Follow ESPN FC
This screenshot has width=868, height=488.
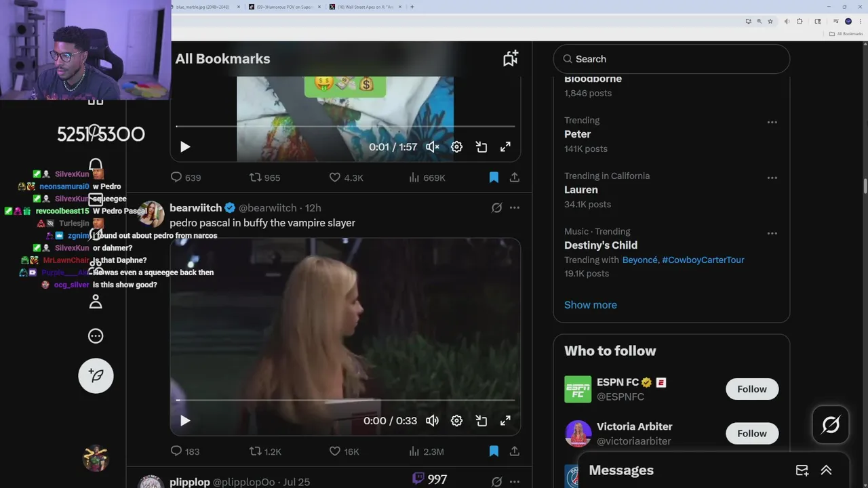tap(752, 389)
